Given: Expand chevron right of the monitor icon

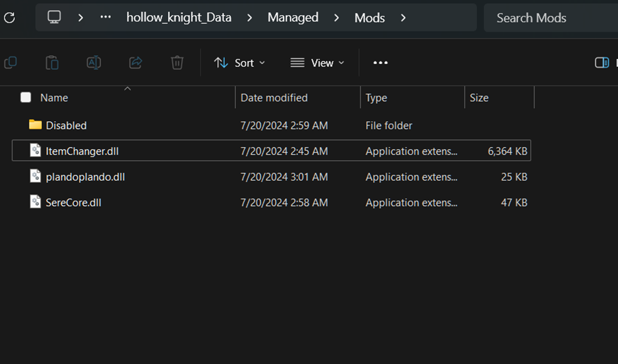Looking at the screenshot, I should (x=81, y=18).
